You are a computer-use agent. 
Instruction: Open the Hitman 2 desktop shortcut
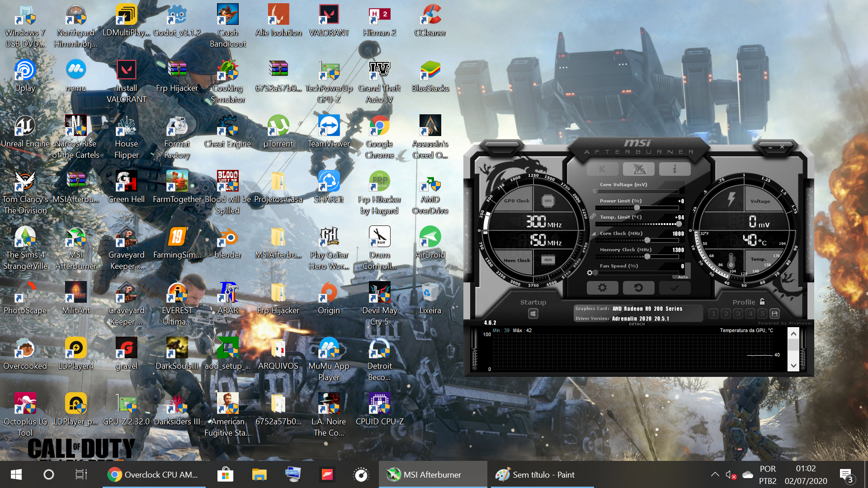[379, 21]
